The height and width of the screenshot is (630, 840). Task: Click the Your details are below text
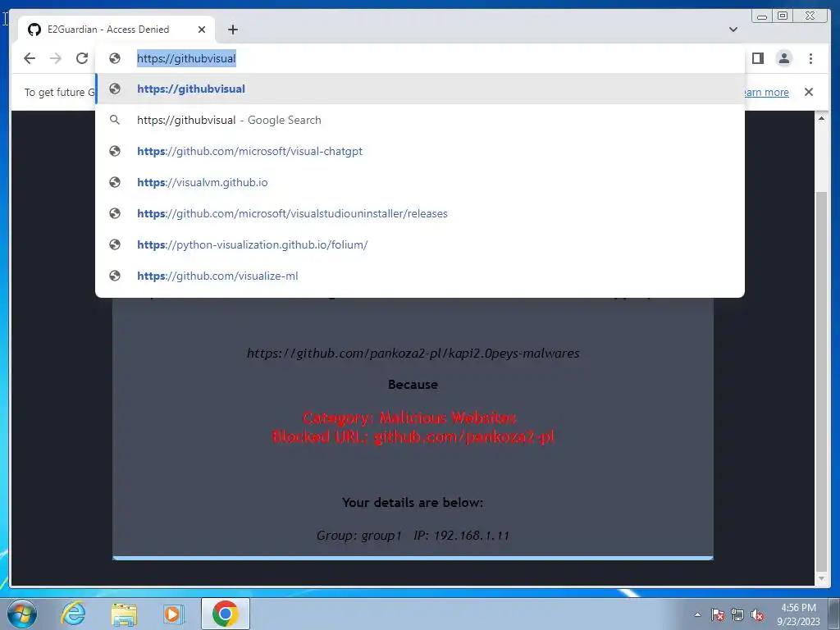pyautogui.click(x=413, y=503)
